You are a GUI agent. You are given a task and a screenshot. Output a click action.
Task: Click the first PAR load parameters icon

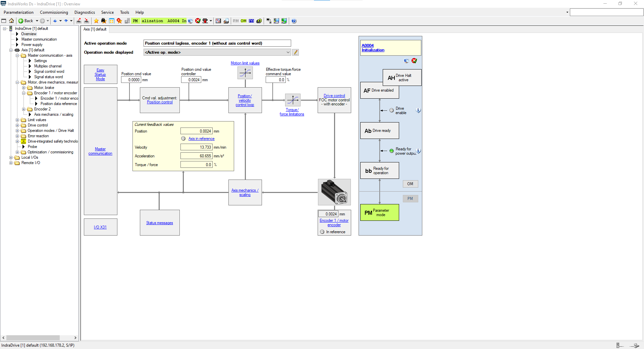[79, 21]
